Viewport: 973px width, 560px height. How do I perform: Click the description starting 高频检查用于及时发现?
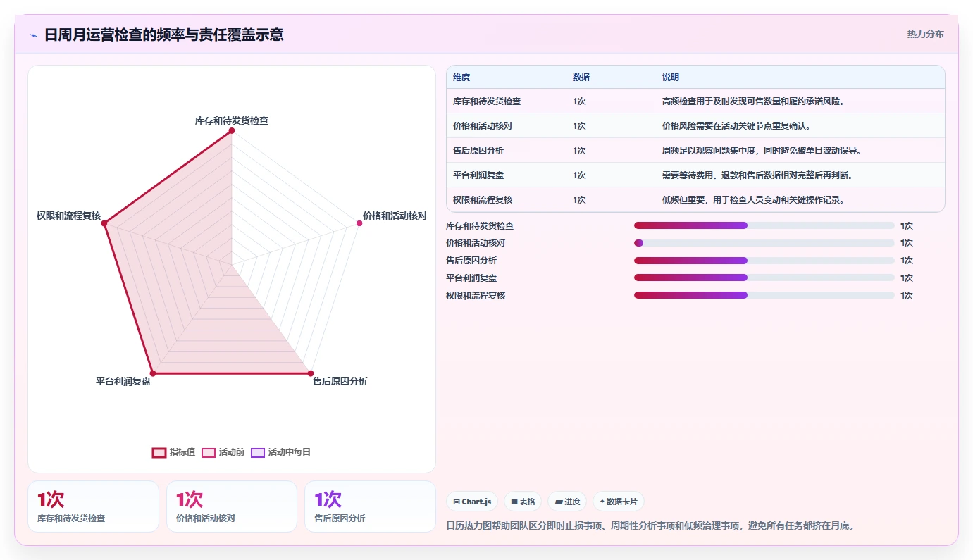(753, 101)
